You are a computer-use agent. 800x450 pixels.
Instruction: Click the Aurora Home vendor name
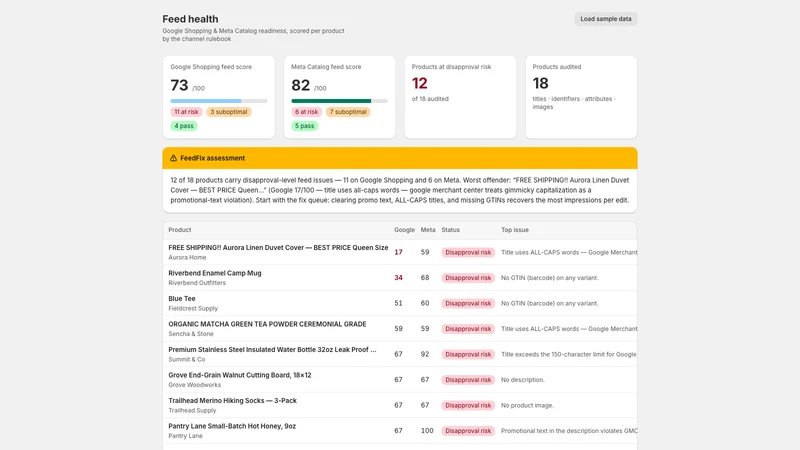point(187,258)
